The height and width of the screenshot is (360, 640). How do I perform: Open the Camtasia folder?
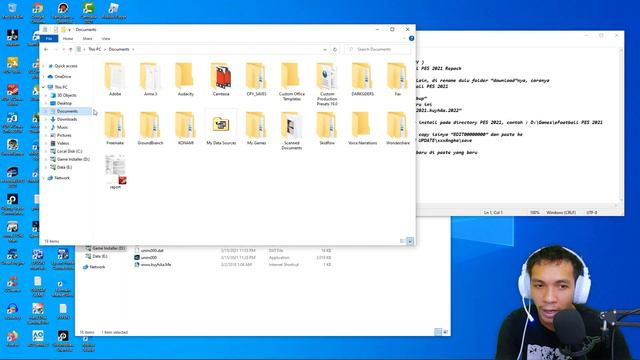(221, 80)
